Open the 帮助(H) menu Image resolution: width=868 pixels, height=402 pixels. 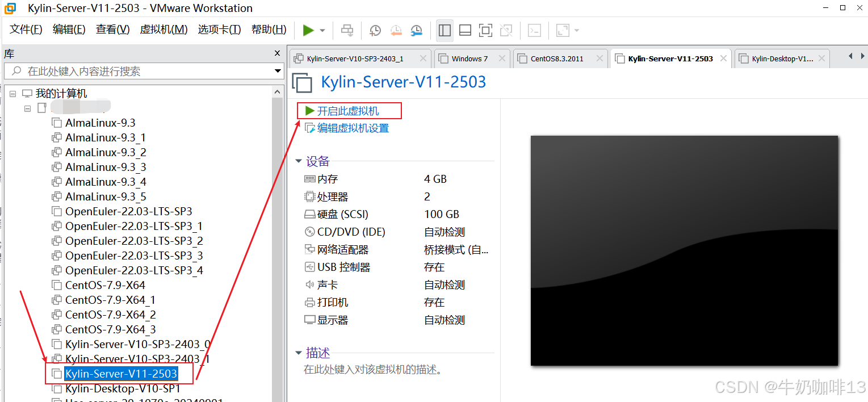269,30
